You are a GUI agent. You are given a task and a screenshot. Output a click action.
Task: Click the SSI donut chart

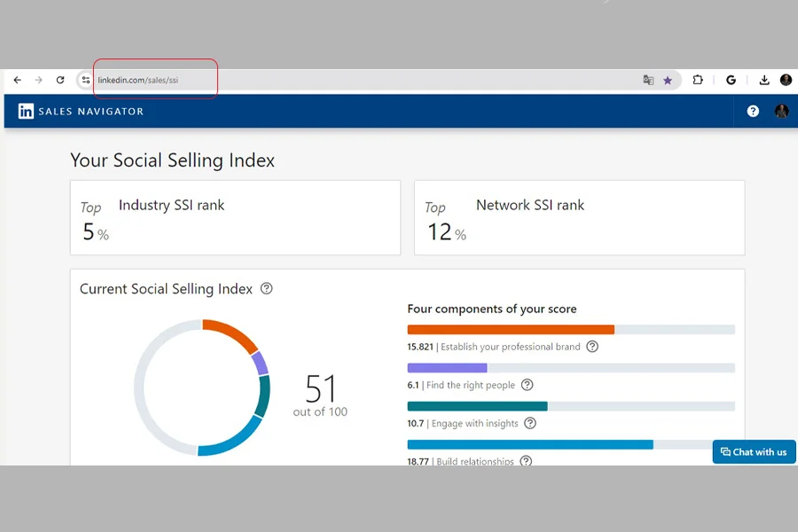point(202,387)
